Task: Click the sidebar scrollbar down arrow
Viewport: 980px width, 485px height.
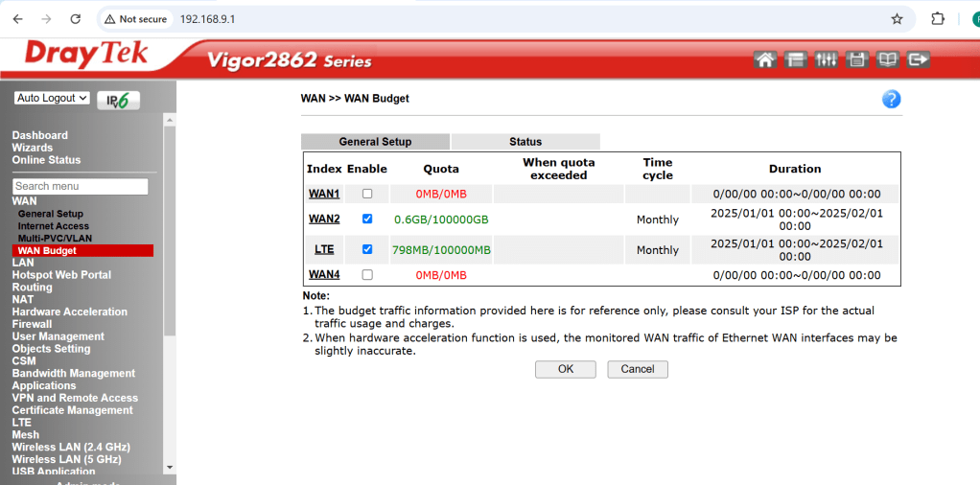Action: [170, 468]
